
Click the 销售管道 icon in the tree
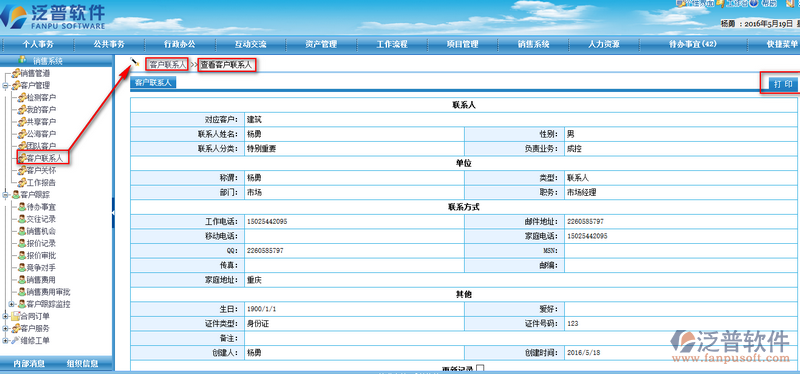pos(16,73)
